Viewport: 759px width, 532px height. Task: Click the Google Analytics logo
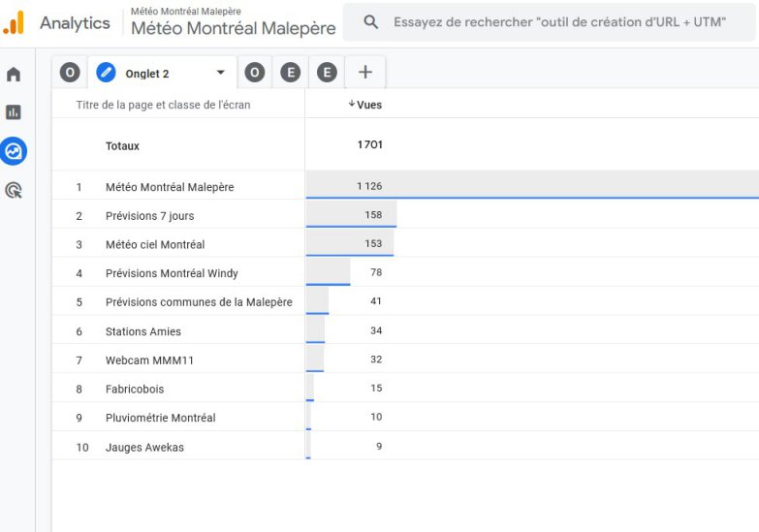[x=15, y=22]
